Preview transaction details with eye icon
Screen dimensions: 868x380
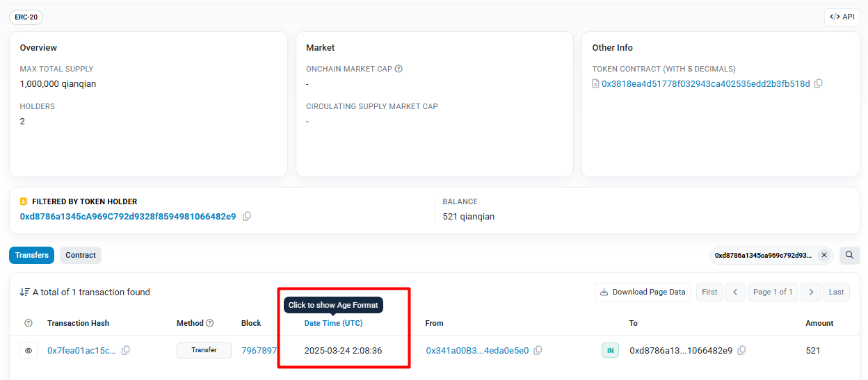coord(29,351)
